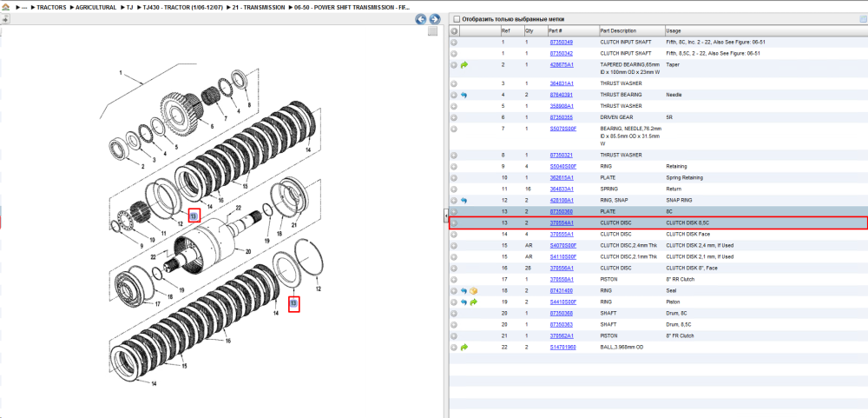Click the plus icon for shaft 87350368

coord(454,313)
